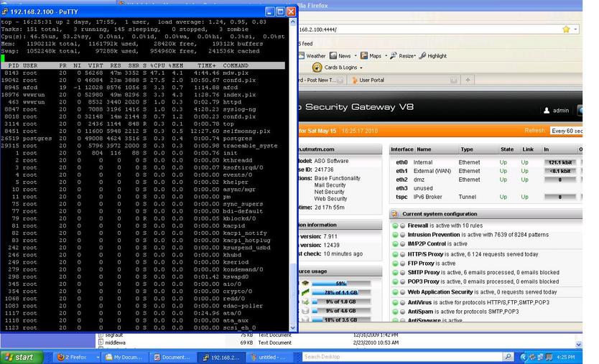Click the PuTTY terminal vertical scrollbar
Image resolution: width=599 pixels, height=364 pixels.
click(x=293, y=174)
